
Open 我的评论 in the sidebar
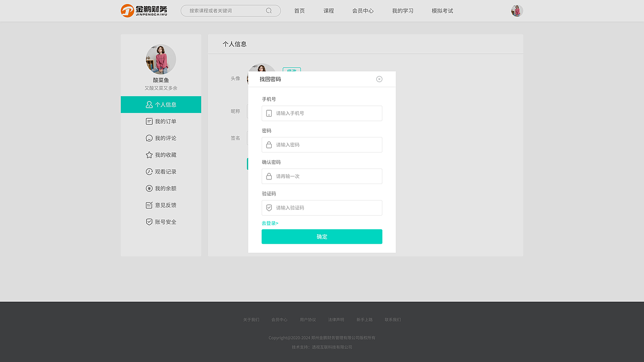pyautogui.click(x=161, y=138)
